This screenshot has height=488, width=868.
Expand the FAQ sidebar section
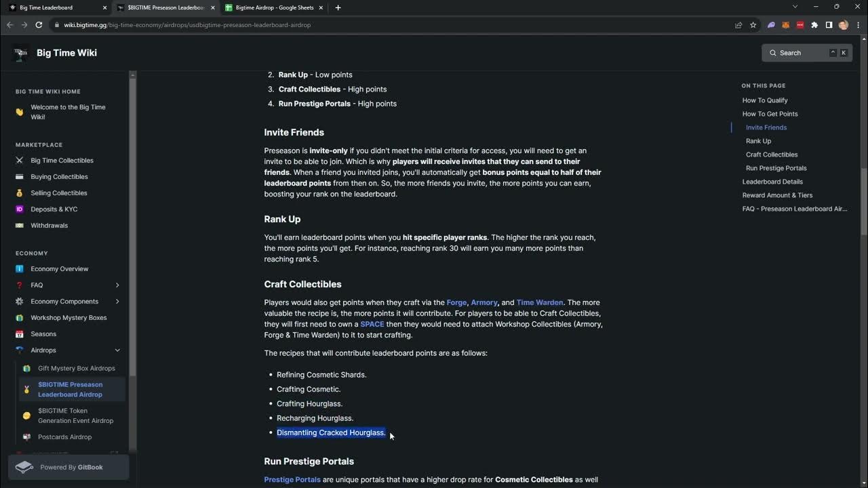tap(117, 285)
